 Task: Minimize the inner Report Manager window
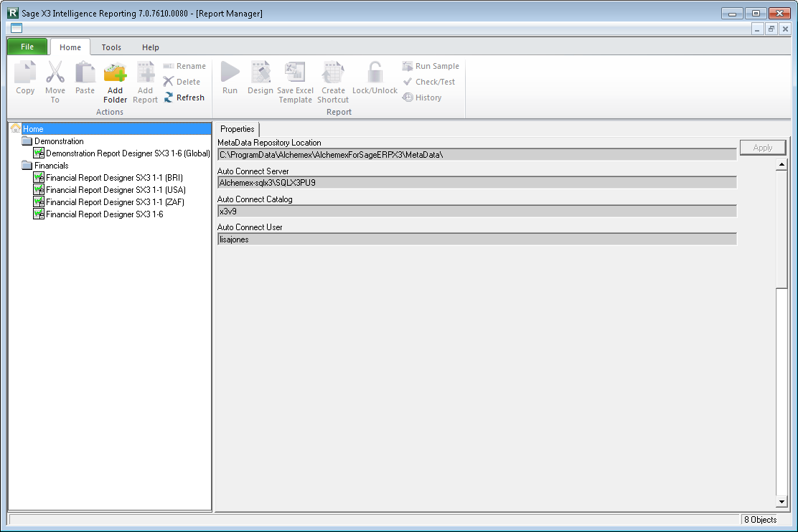pyautogui.click(x=757, y=29)
